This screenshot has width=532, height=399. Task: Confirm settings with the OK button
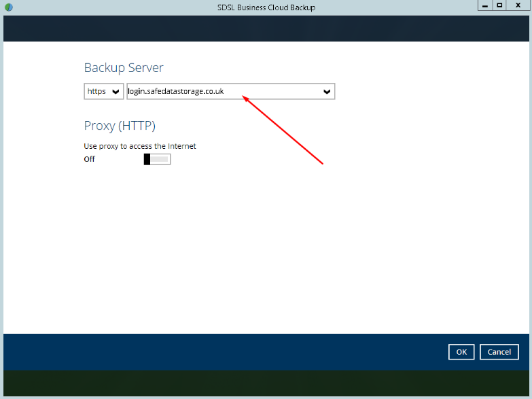[461, 352]
